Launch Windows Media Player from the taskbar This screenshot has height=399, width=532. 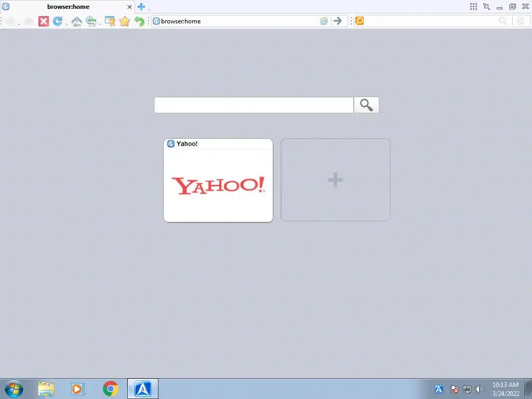pos(78,389)
